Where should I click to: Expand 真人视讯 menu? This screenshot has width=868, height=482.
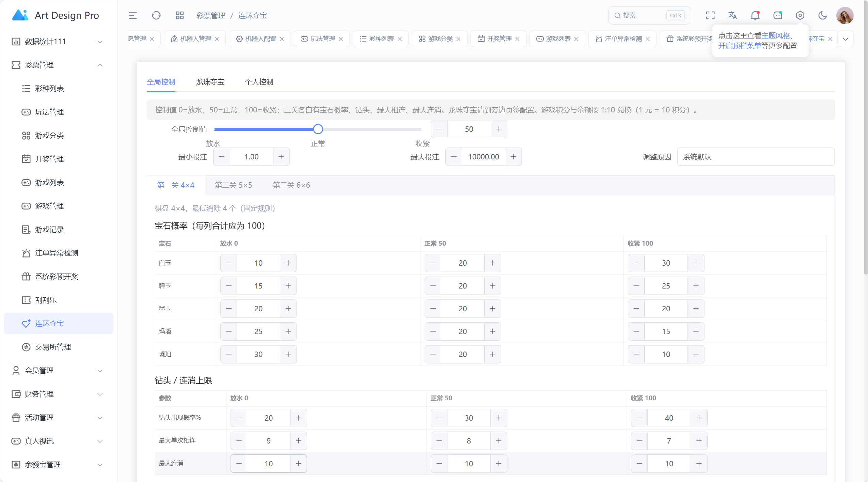tap(59, 441)
